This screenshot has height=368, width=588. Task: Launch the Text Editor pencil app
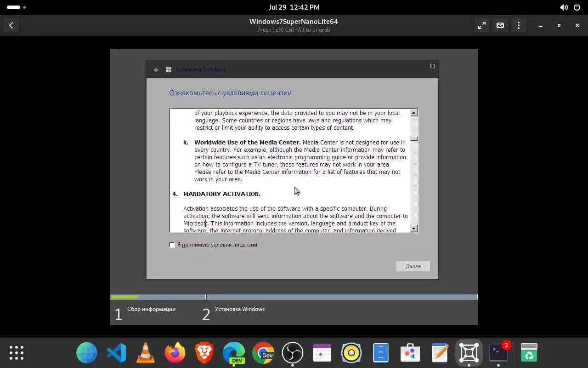point(440,353)
